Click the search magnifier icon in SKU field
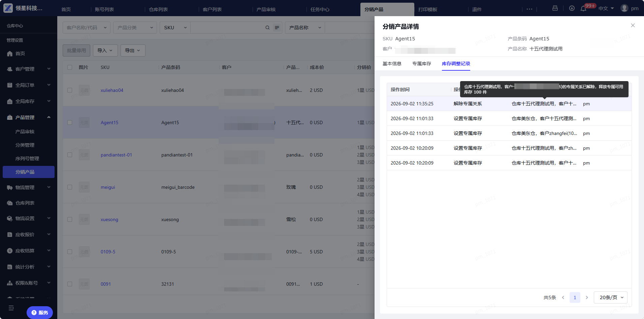This screenshot has height=319, width=644. point(267,28)
